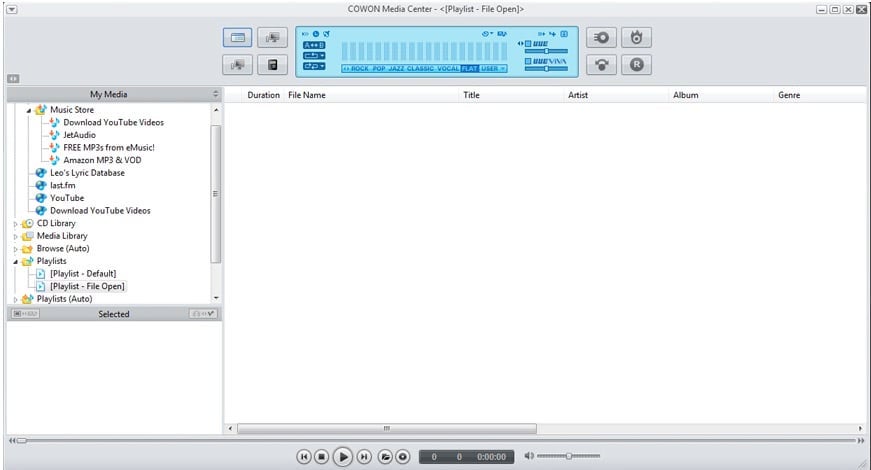Click the clock timer icon in display

pos(316,34)
